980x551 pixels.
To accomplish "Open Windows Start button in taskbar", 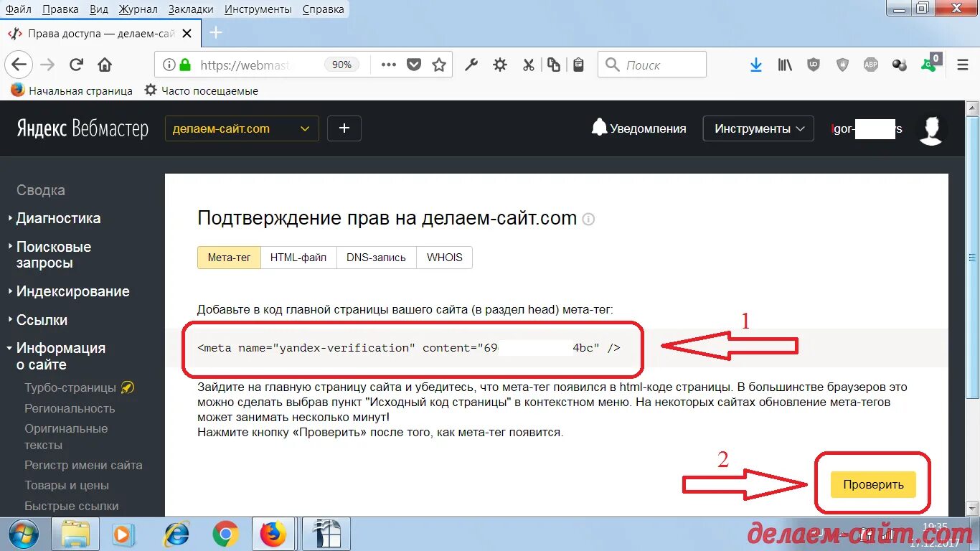I will (24, 534).
